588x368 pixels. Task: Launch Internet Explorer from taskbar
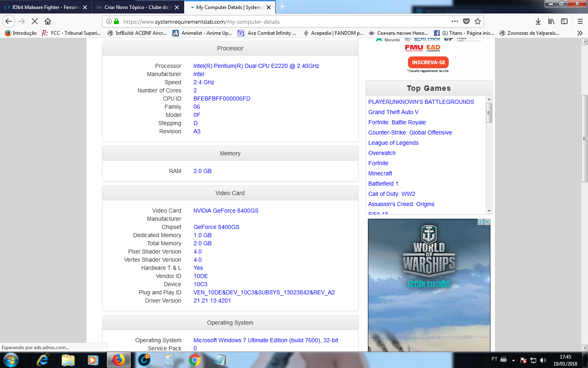tap(42, 360)
